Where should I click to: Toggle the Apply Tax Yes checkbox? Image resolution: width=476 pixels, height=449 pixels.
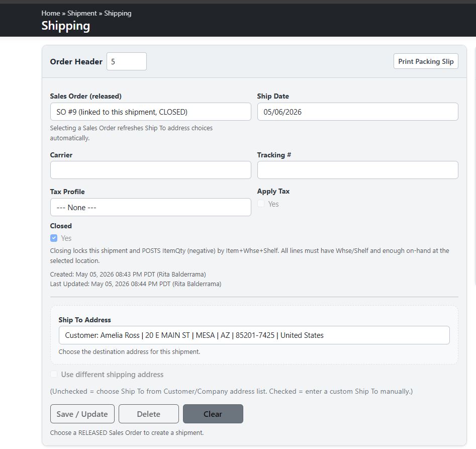(x=261, y=204)
